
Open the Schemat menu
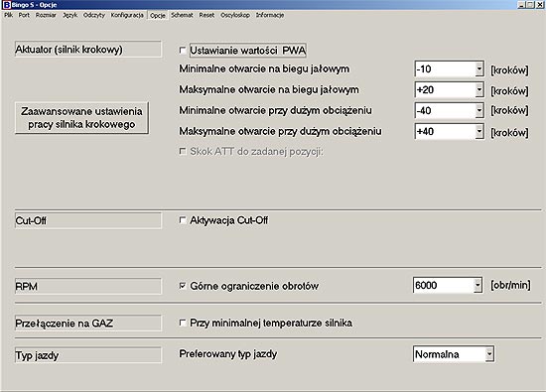182,15
